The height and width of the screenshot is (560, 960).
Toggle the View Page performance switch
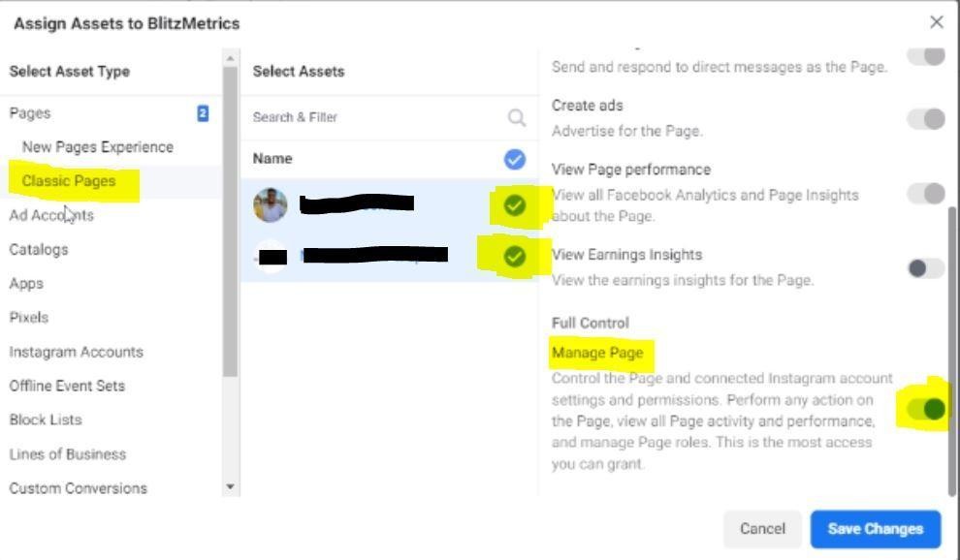coord(926,194)
